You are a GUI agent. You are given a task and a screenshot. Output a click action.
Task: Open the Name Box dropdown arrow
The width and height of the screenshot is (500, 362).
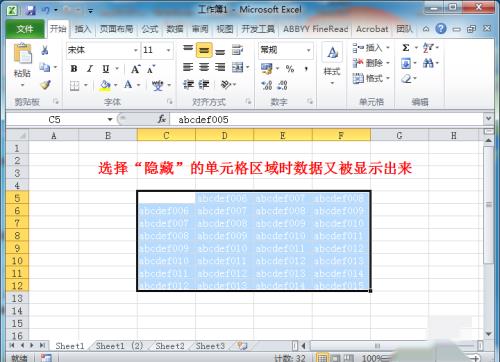[110, 120]
